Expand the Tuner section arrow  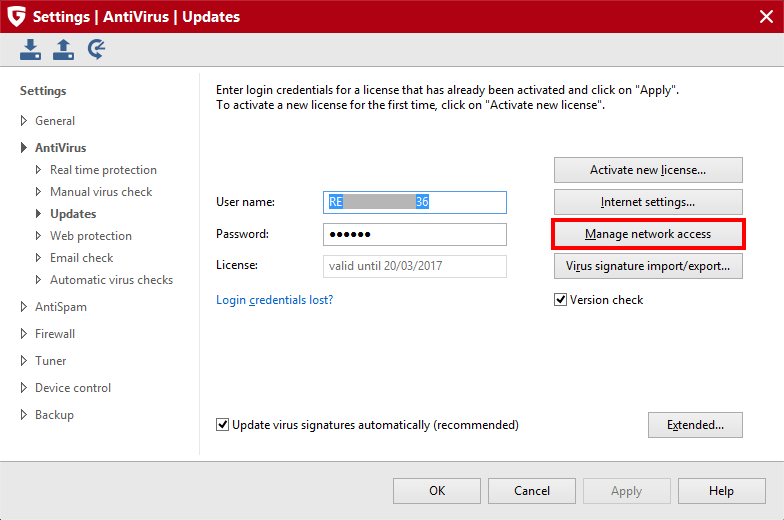24,360
